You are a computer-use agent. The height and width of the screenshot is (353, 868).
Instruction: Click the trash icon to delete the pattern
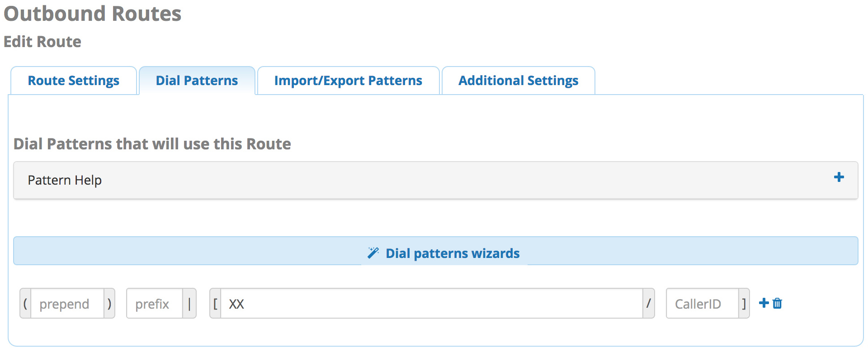(x=777, y=303)
